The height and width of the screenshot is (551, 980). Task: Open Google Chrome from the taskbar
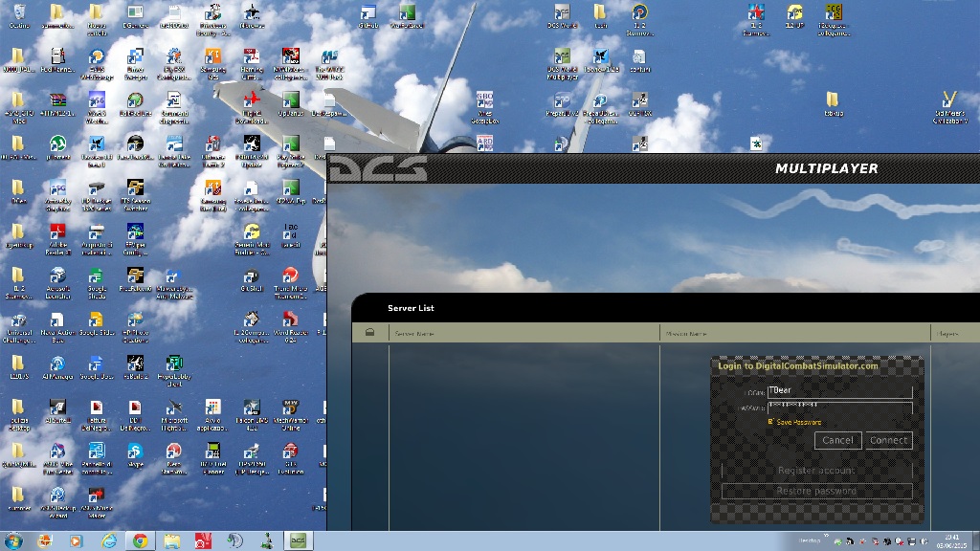coord(140,540)
